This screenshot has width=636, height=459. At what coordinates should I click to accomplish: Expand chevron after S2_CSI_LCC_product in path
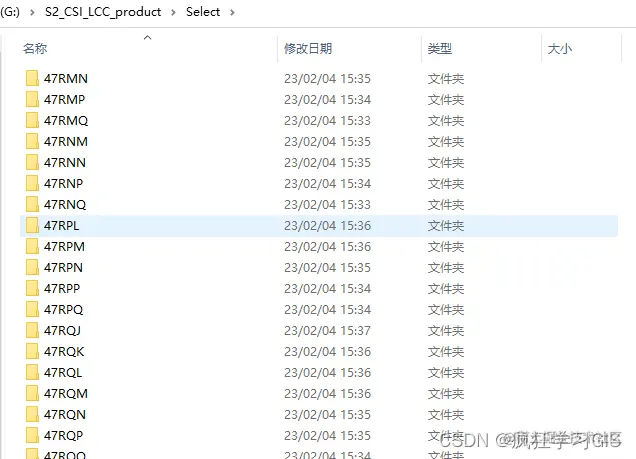(x=173, y=12)
